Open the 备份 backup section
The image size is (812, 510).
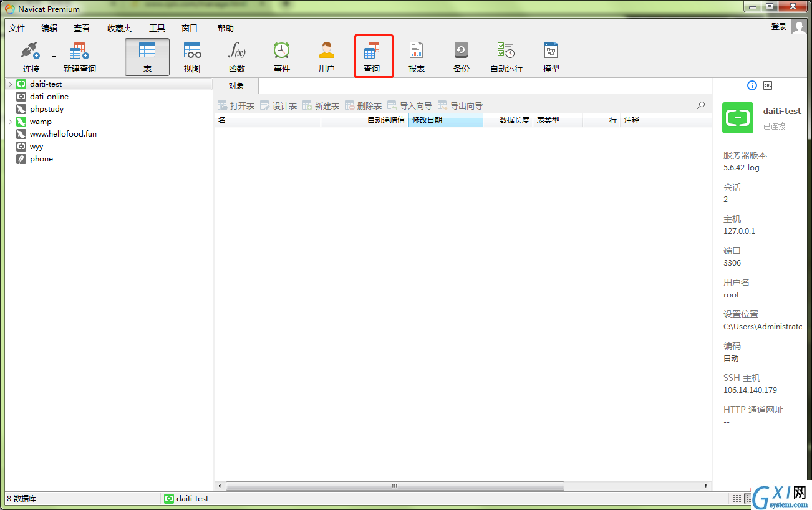[x=462, y=57]
